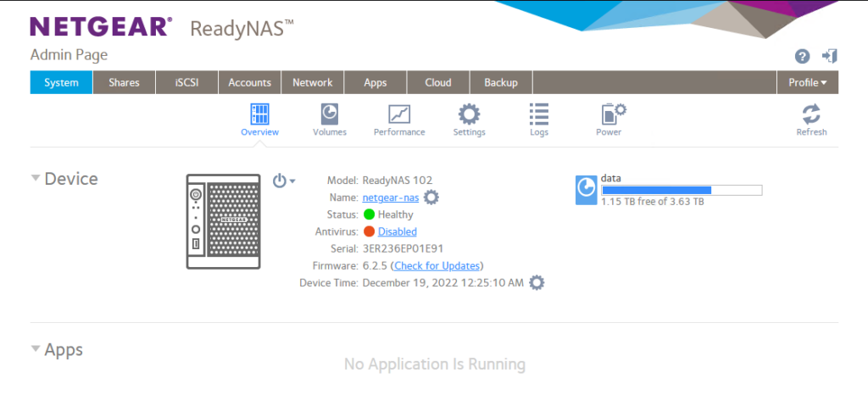This screenshot has height=406, width=868.
Task: Go to the Network tab
Action: (x=312, y=82)
